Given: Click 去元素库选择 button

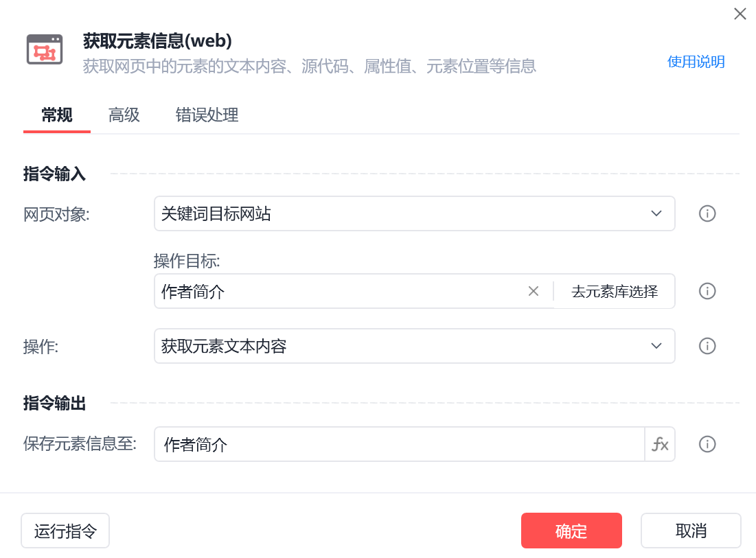Looking at the screenshot, I should pyautogui.click(x=615, y=291).
